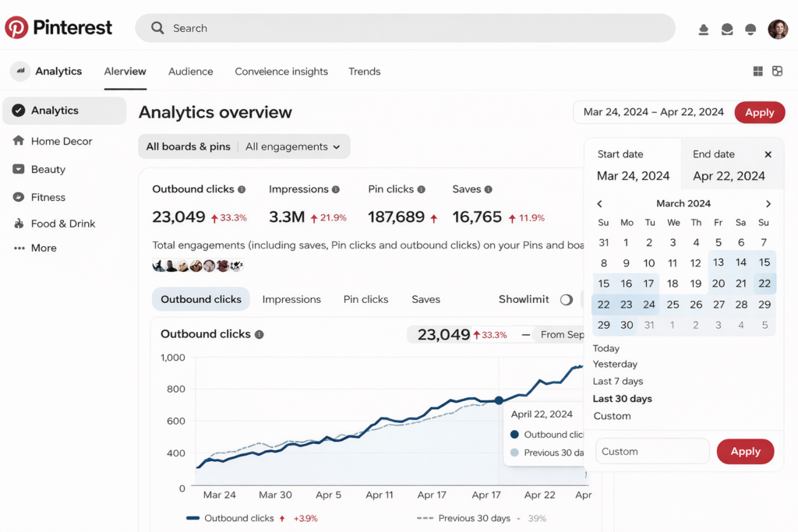Open the All boards & pins filter
The height and width of the screenshot is (532, 798).
click(x=187, y=146)
